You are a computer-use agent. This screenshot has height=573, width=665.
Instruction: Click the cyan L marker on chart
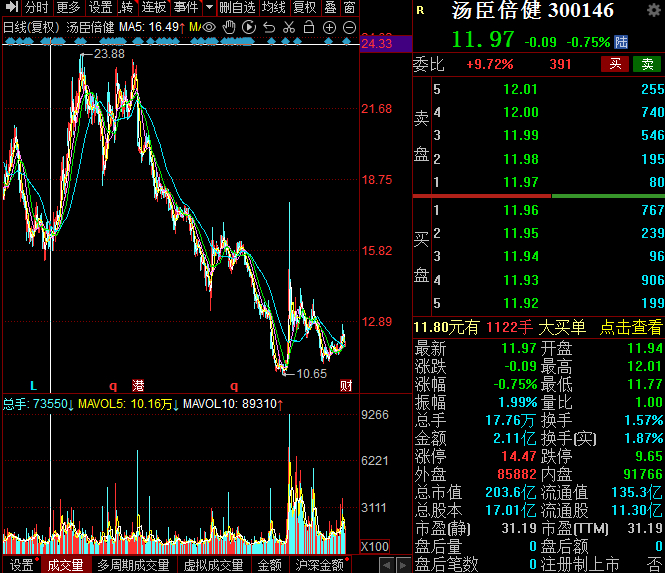[34, 386]
